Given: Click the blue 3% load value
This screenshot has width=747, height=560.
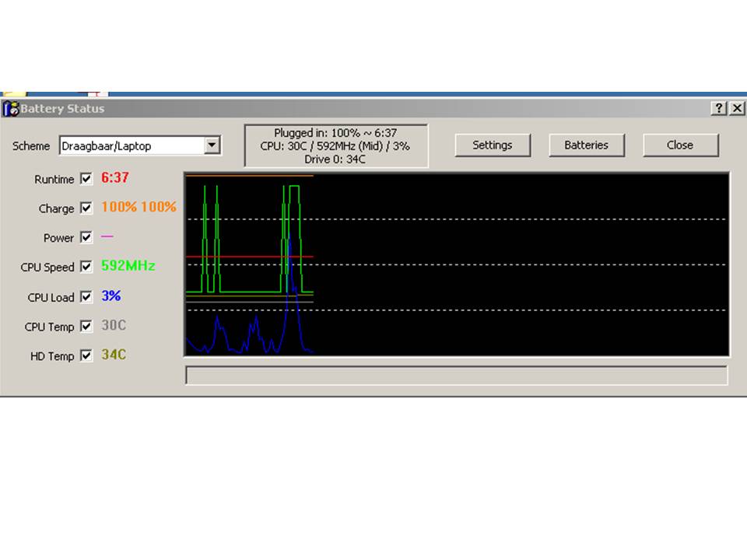Looking at the screenshot, I should (x=111, y=296).
